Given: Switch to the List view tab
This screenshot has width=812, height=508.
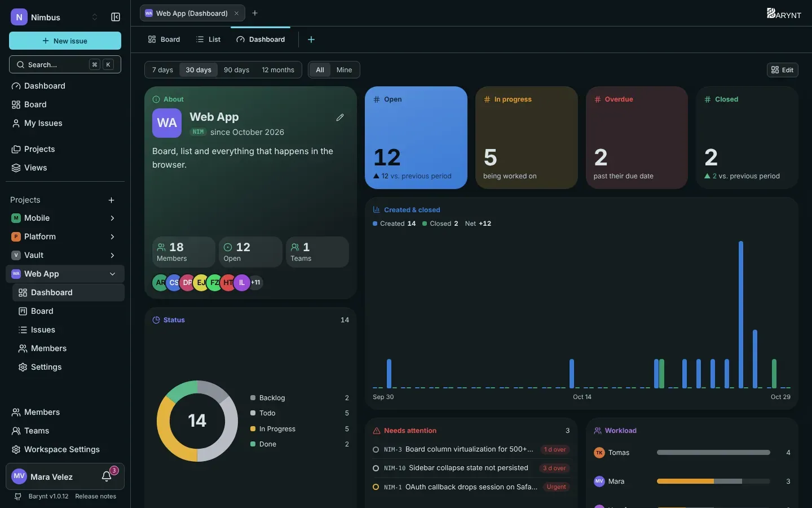Looking at the screenshot, I should tap(208, 40).
